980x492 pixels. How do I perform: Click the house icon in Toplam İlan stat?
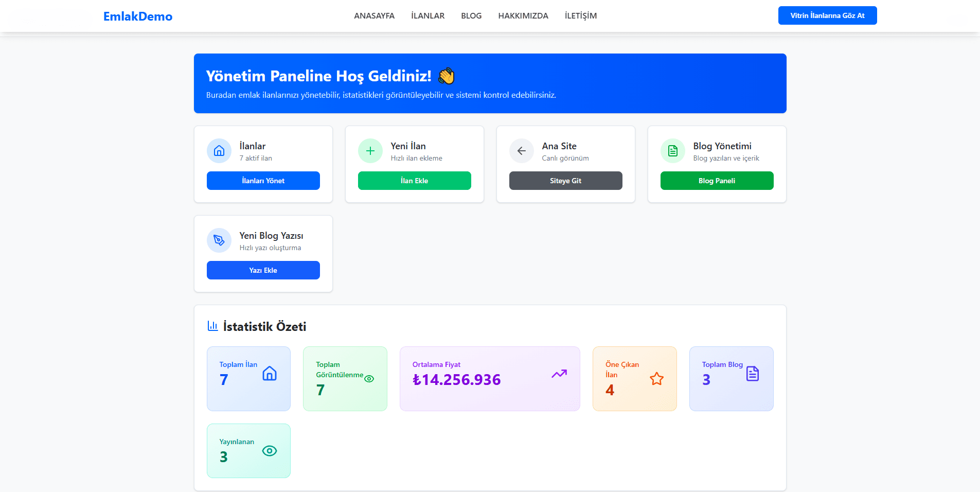point(270,374)
